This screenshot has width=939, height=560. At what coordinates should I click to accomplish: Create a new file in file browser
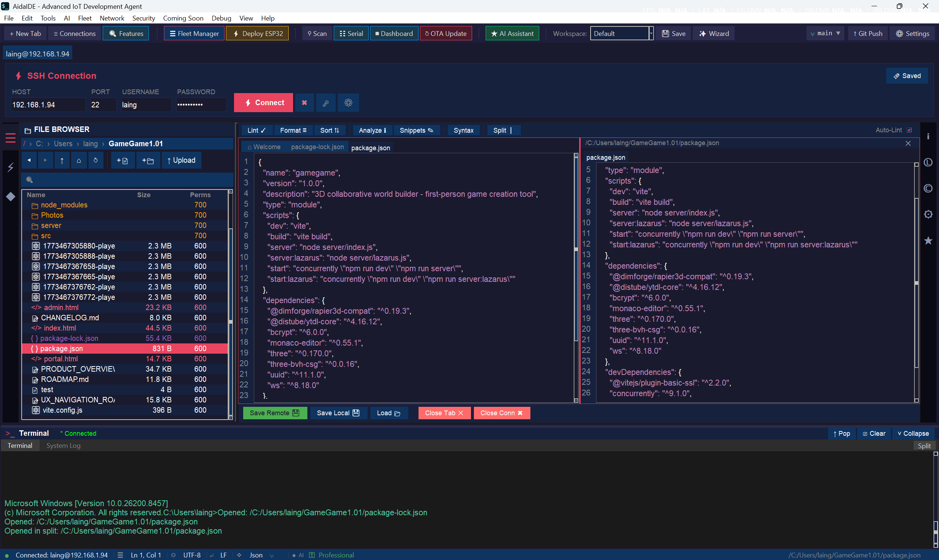click(123, 161)
